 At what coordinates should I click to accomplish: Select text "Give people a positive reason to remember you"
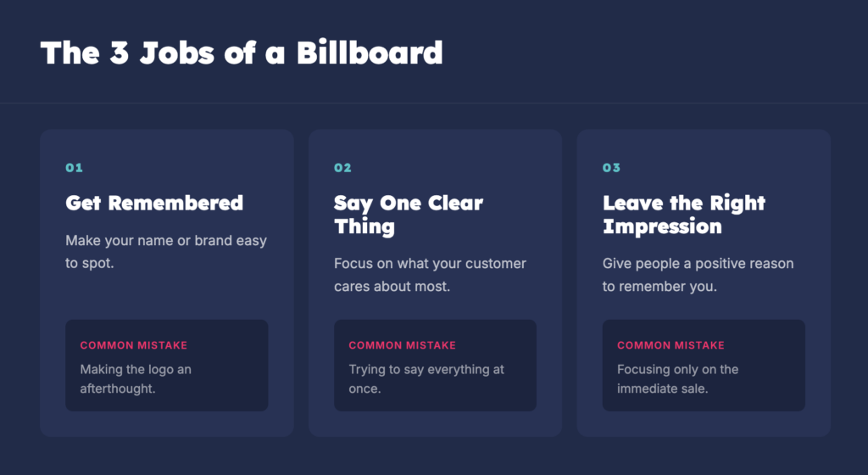point(698,275)
